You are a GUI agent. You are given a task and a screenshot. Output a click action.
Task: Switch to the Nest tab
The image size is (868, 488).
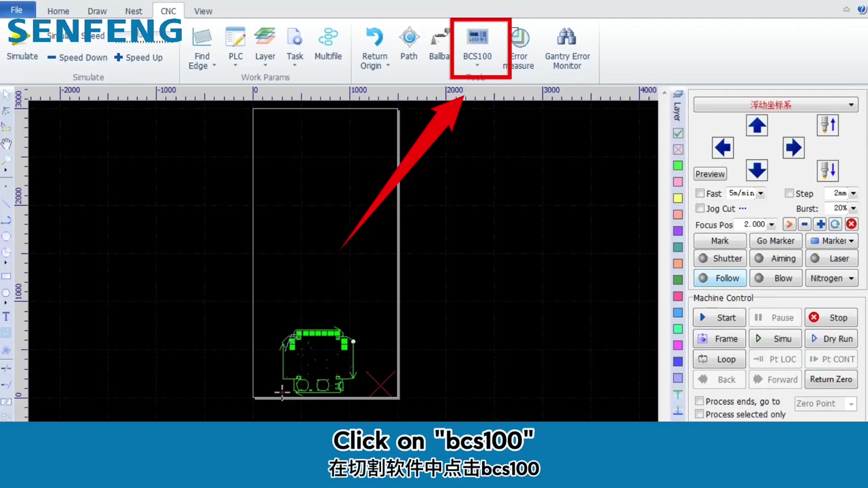tap(134, 11)
